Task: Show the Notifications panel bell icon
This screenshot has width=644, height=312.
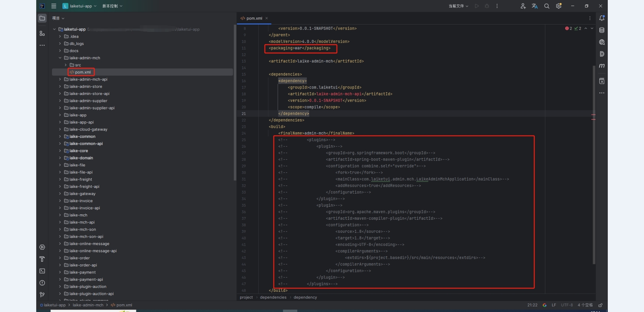Action: pyautogui.click(x=602, y=18)
